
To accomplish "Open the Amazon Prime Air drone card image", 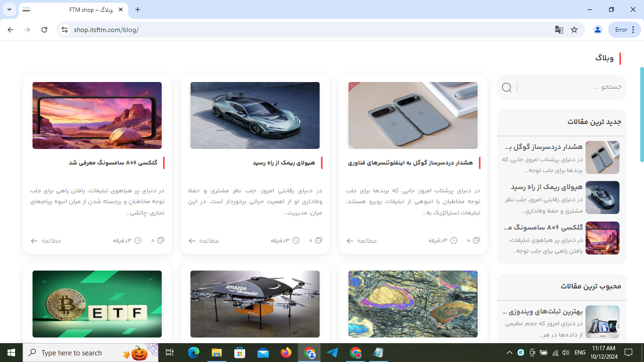I will [255, 304].
